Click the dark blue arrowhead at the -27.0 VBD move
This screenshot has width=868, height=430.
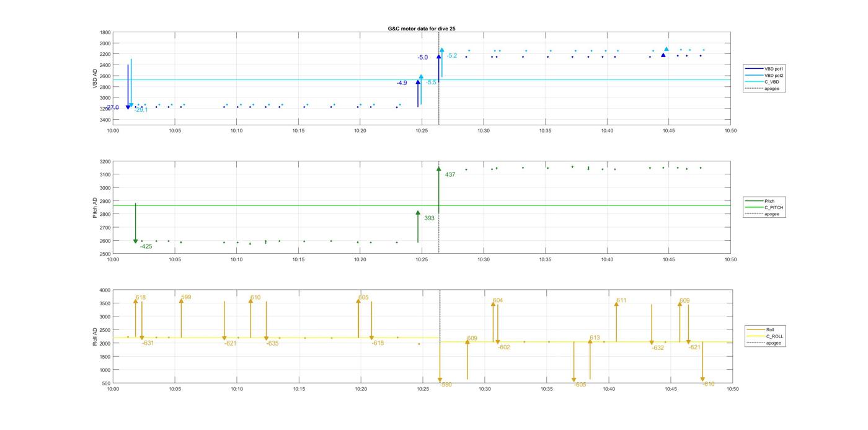point(128,107)
